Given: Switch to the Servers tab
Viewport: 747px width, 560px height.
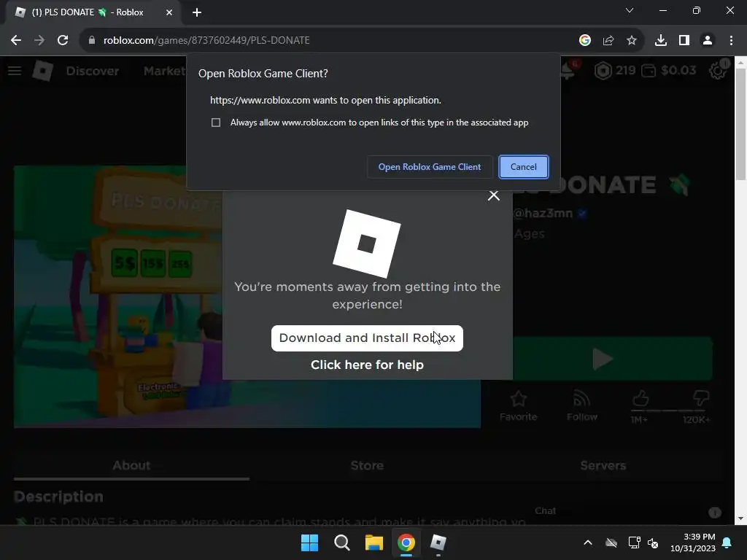Looking at the screenshot, I should pos(603,465).
